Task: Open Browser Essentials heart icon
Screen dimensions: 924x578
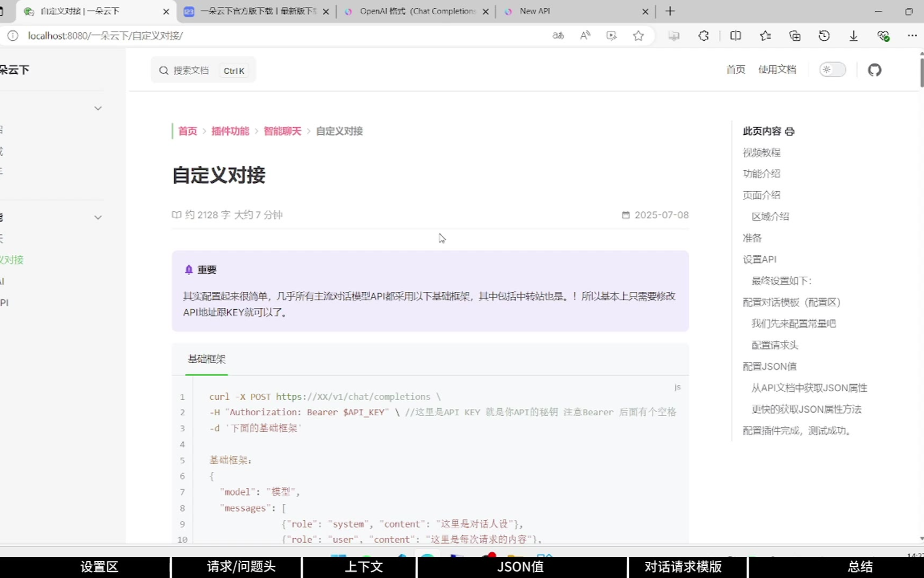Action: coord(883,36)
